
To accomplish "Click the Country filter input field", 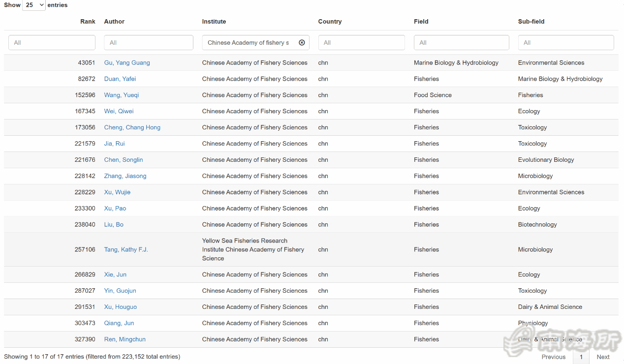I will click(x=361, y=43).
